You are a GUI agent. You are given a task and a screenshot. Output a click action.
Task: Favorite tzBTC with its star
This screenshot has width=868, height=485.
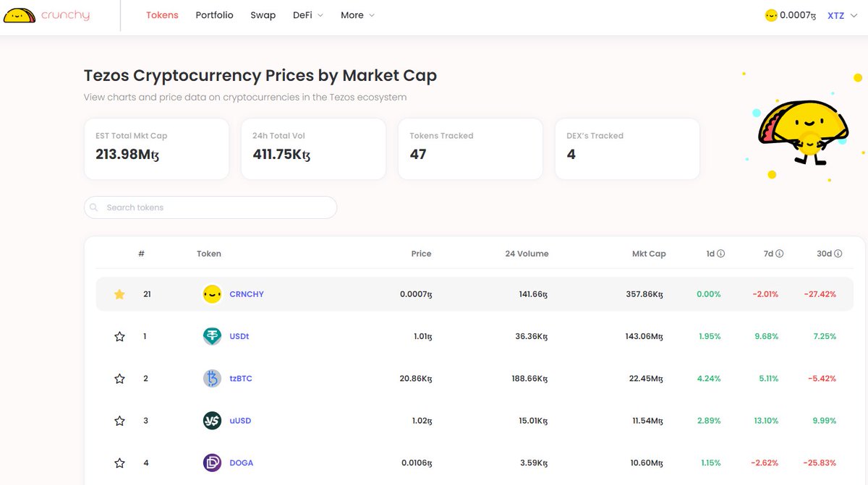click(119, 379)
